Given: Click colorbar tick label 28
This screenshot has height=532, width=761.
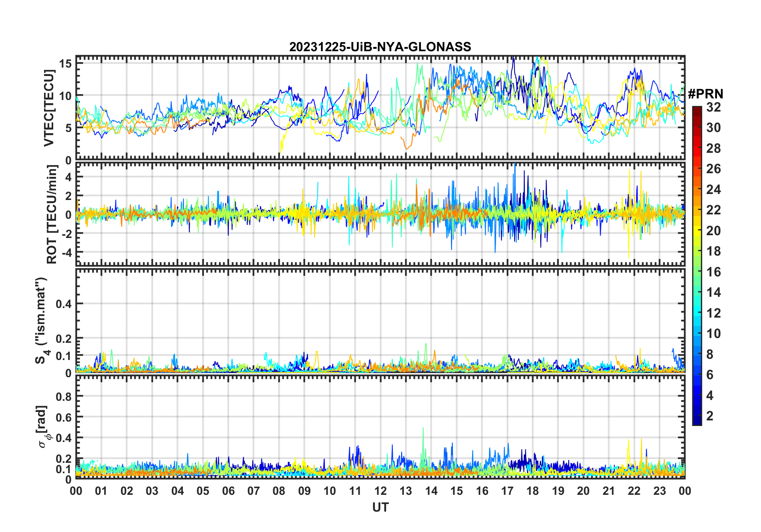Looking at the screenshot, I should (x=713, y=148).
